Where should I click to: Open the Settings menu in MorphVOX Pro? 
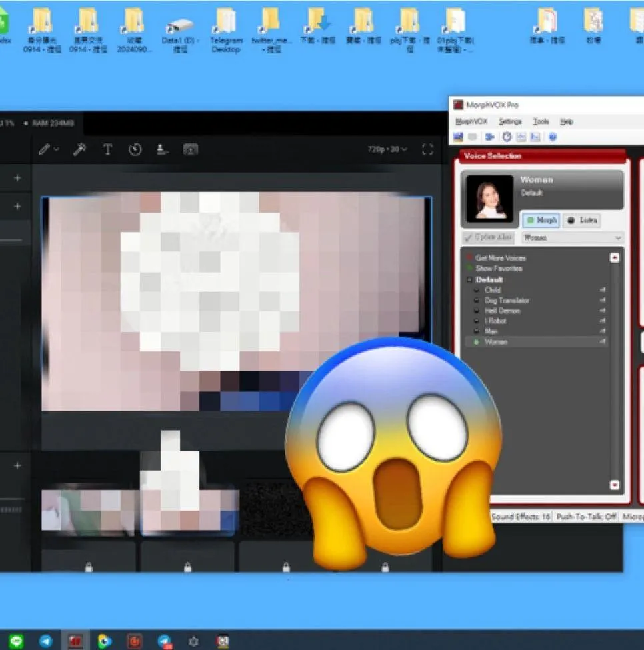tap(510, 121)
